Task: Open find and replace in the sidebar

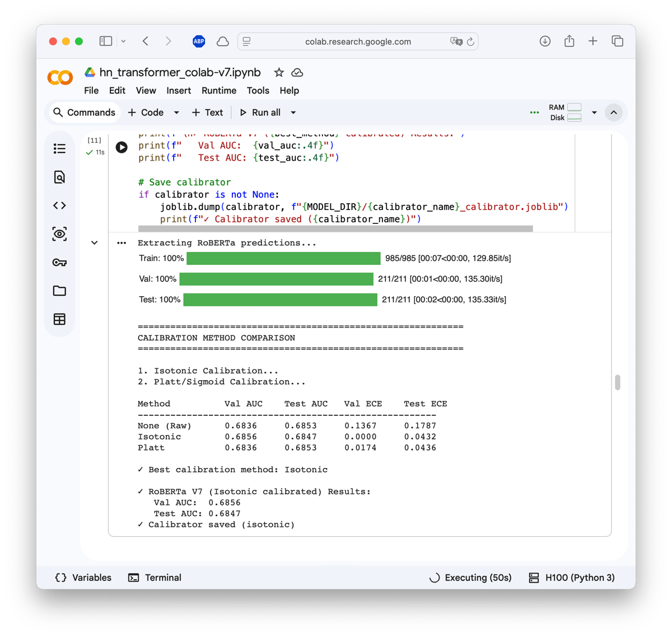Action: (59, 177)
